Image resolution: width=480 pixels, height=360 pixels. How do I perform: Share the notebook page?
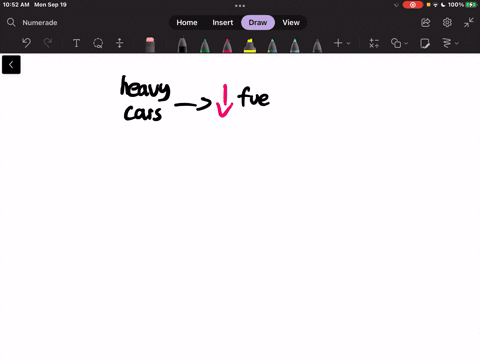coord(426,22)
